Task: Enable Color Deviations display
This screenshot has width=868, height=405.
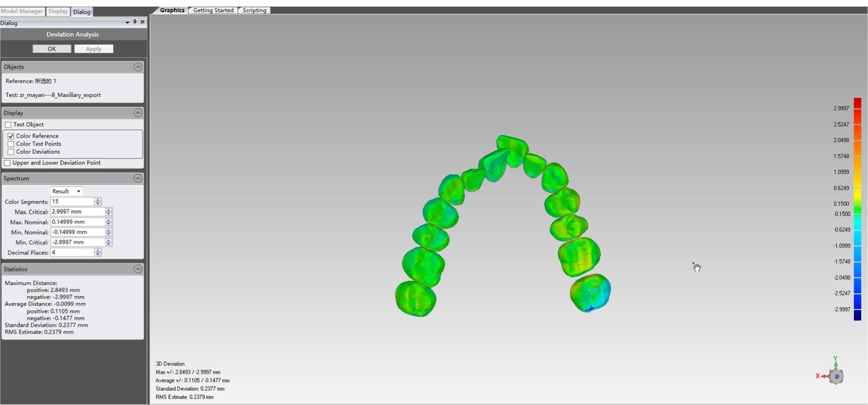Action: [11, 151]
